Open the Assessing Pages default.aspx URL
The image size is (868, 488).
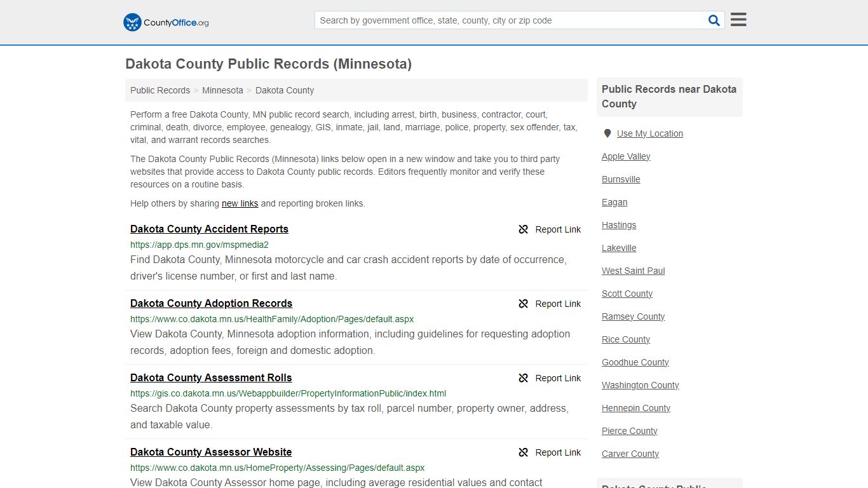coord(277,468)
